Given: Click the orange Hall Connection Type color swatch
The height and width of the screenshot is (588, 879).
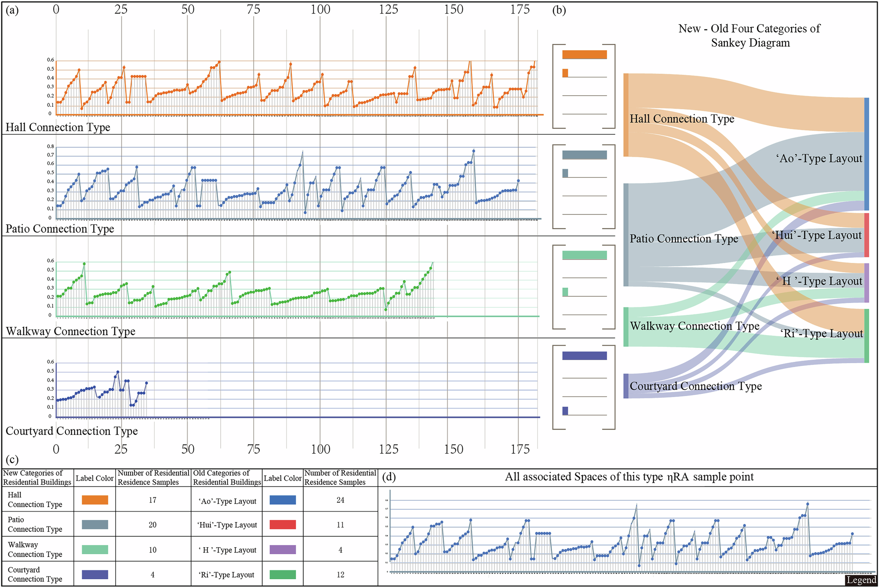Looking at the screenshot, I should (94, 500).
